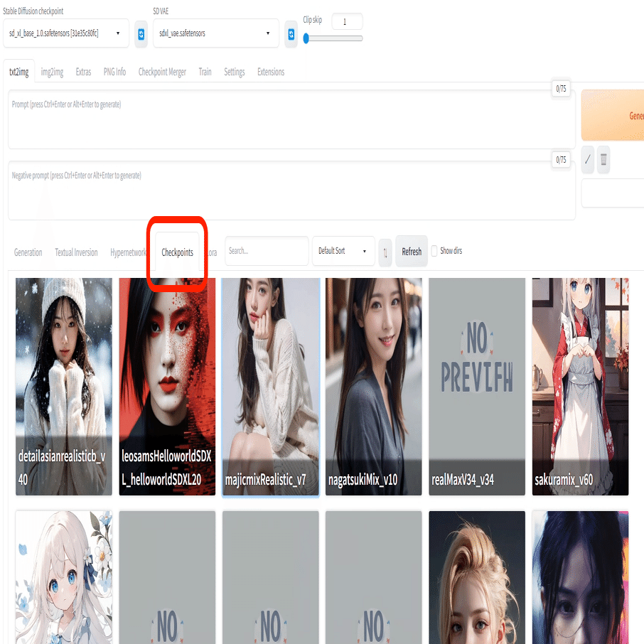Adjust the Clip skip slider

[x=333, y=38]
